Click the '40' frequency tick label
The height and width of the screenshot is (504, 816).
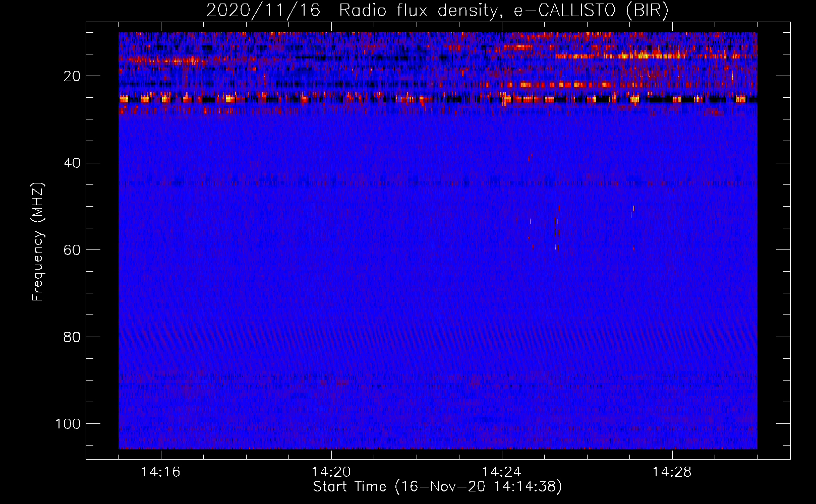coord(72,163)
